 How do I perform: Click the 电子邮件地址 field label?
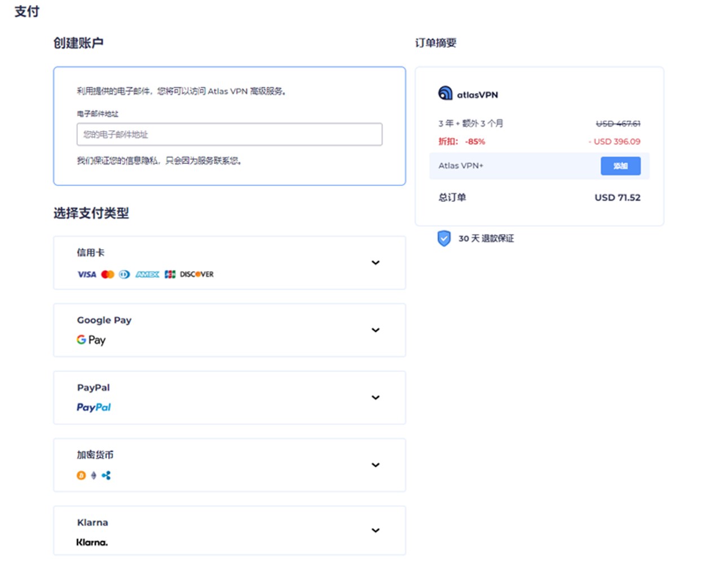98,114
